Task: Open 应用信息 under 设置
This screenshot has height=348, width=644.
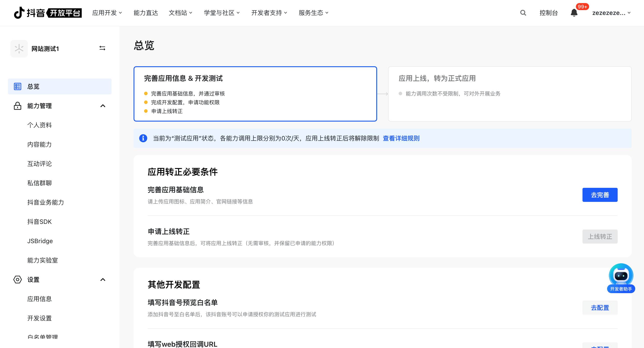Action: [x=40, y=299]
